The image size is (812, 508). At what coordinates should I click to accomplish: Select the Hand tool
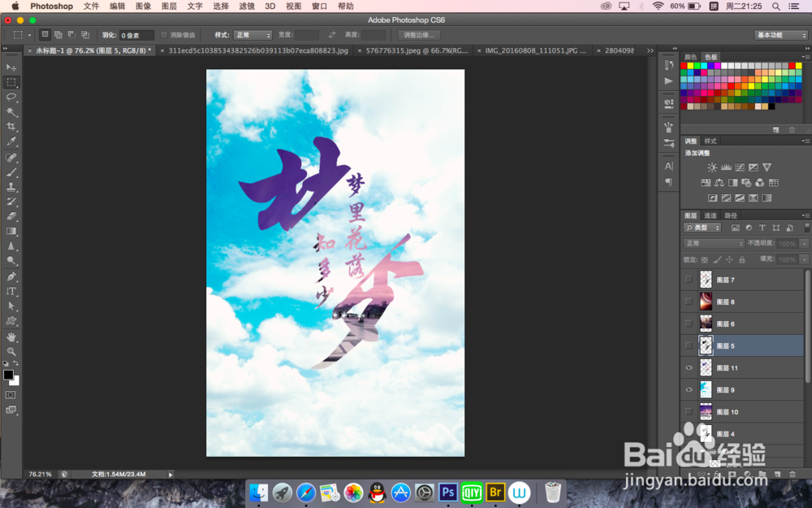(11, 337)
